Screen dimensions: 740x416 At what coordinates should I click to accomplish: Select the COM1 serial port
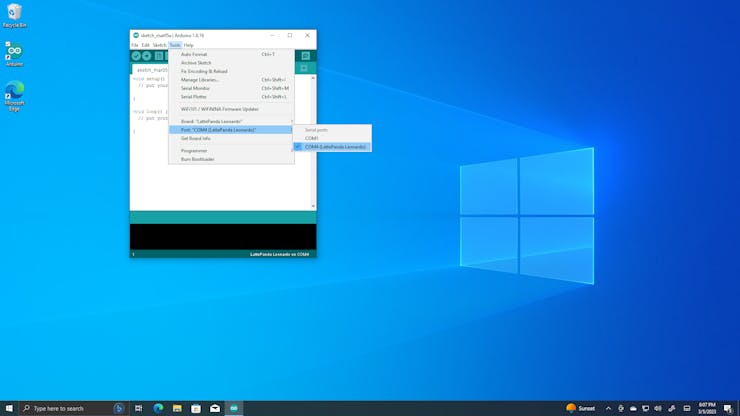pyautogui.click(x=312, y=138)
